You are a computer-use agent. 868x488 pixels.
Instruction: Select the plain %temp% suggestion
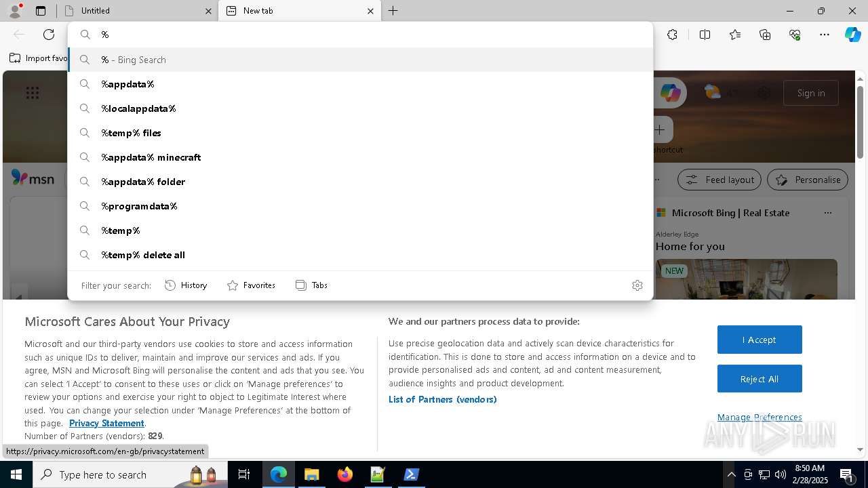point(361,230)
